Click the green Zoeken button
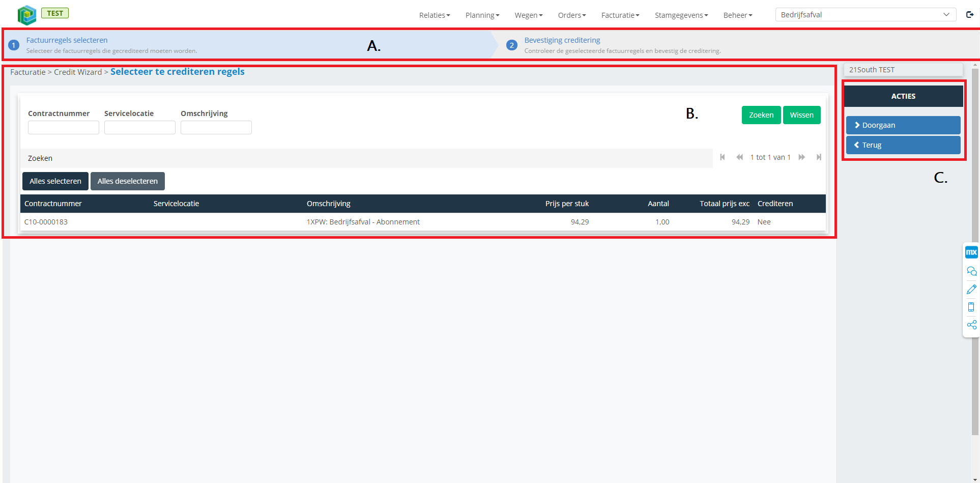This screenshot has width=980, height=483. tap(761, 115)
